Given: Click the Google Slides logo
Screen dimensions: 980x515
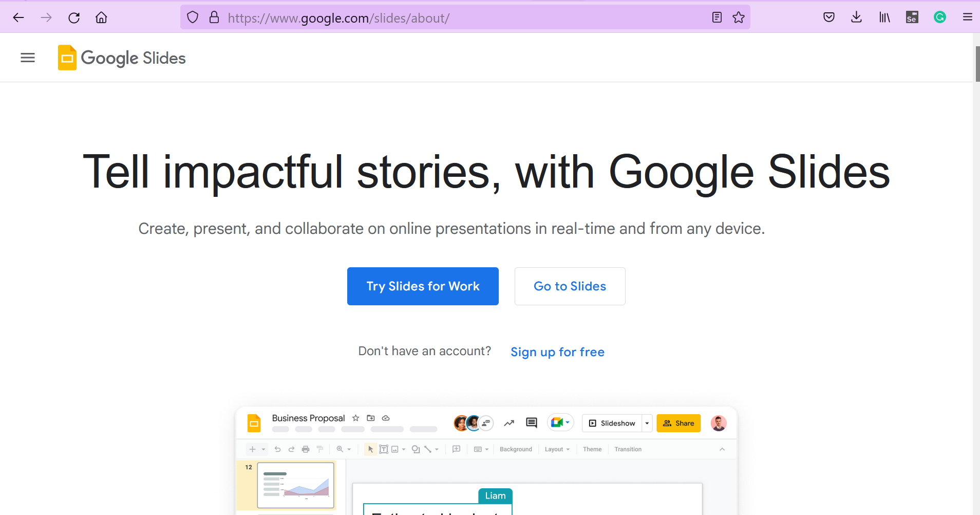Looking at the screenshot, I should 122,58.
